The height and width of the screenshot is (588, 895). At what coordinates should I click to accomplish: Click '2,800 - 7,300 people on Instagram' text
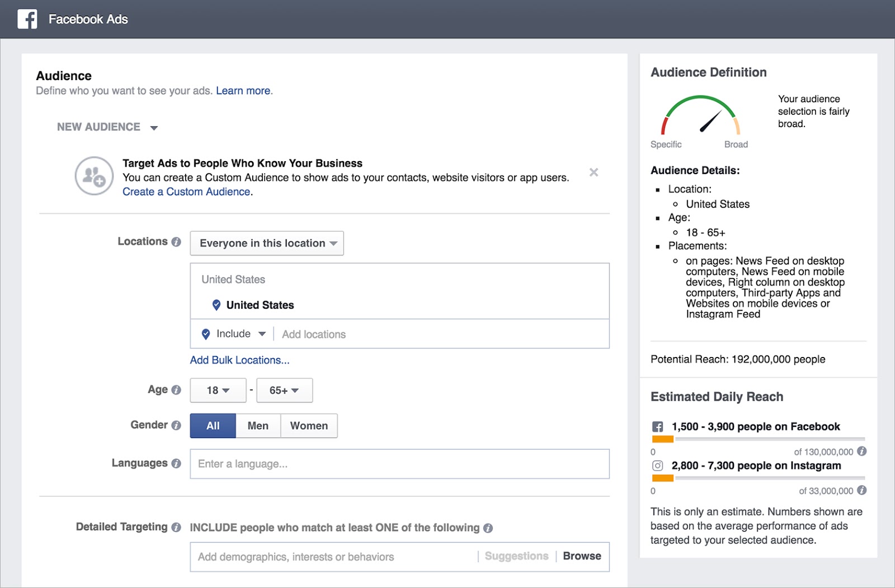click(756, 465)
